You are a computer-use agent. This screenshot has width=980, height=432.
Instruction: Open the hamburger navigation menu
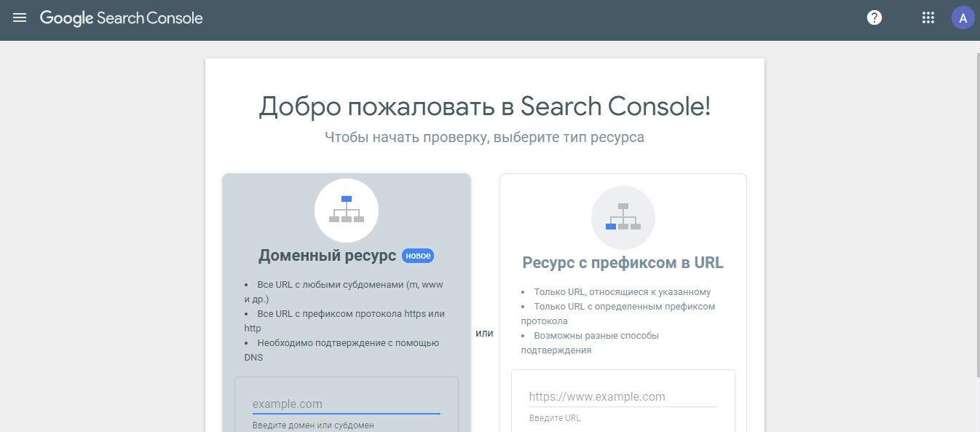[20, 17]
